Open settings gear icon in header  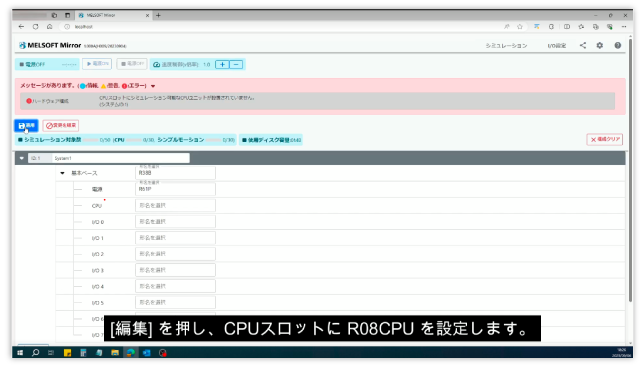600,46
